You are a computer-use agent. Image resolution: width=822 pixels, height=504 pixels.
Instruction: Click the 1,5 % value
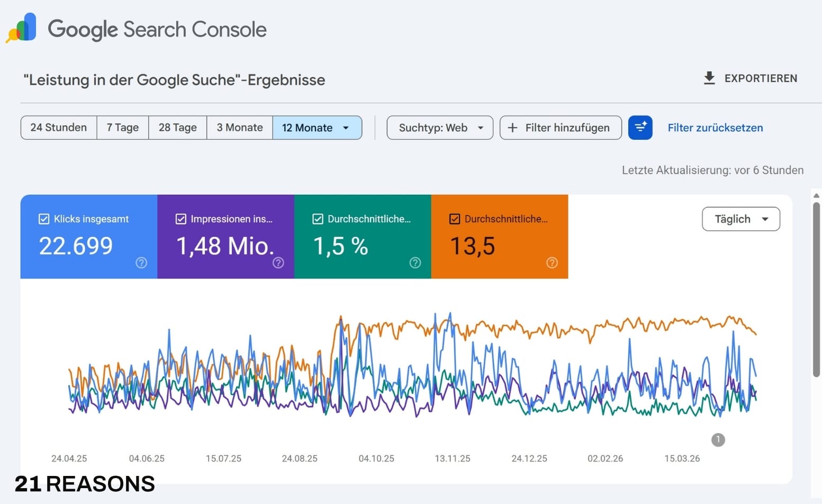pos(340,246)
